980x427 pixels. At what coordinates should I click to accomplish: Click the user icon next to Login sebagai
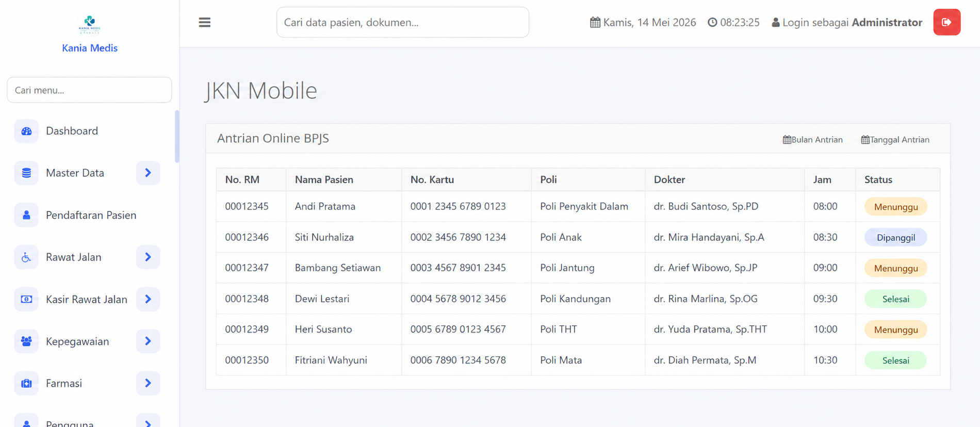[775, 22]
